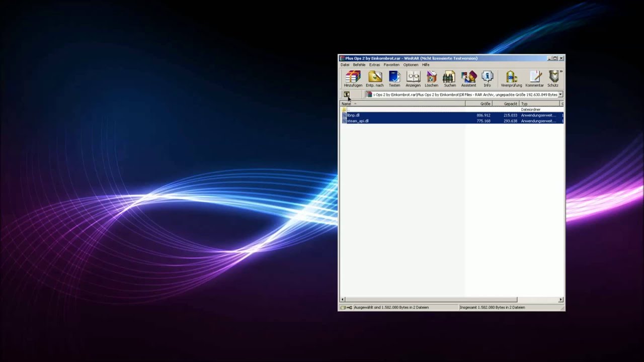Click the libnp.dll file icon
Screen dimensions: 644x362
[345, 115]
